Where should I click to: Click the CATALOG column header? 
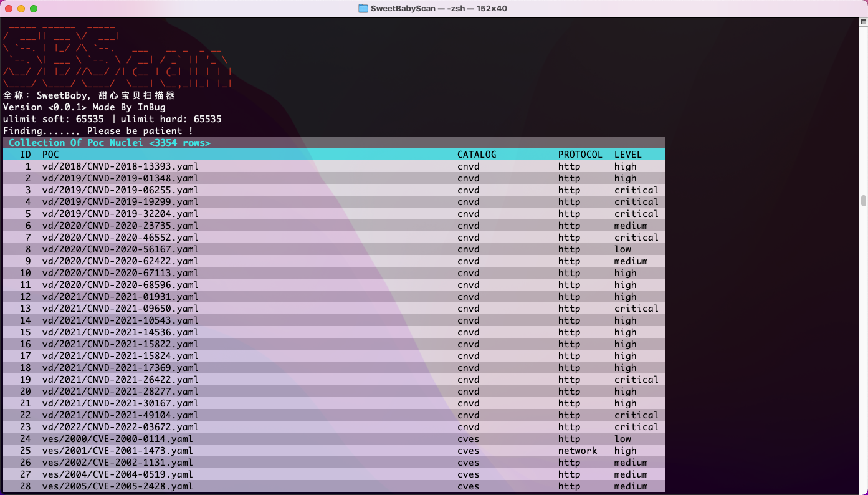click(477, 155)
